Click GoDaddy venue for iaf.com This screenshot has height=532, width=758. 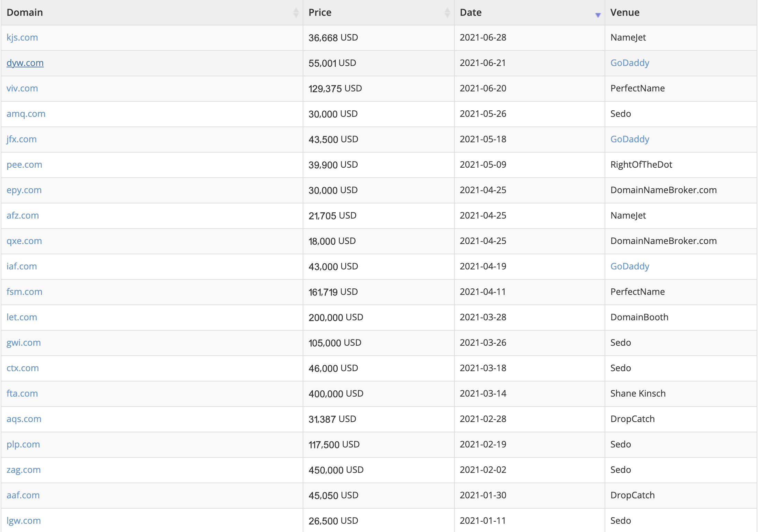point(629,266)
